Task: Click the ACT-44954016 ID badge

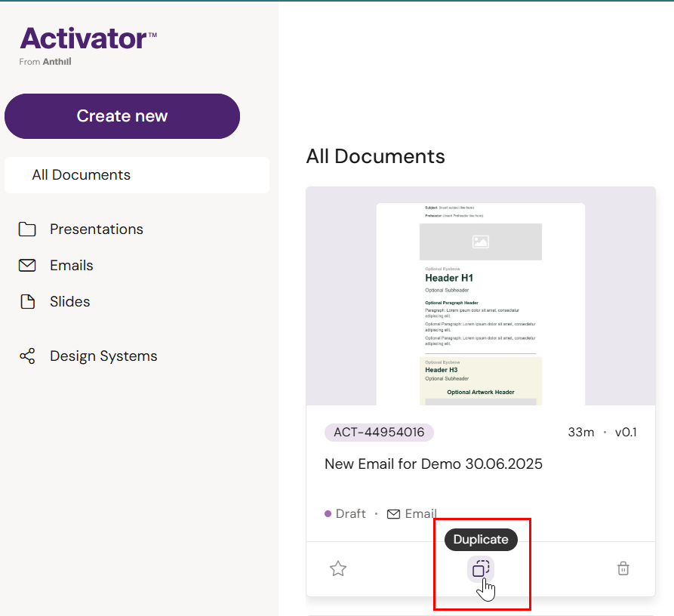Action: [x=379, y=433]
